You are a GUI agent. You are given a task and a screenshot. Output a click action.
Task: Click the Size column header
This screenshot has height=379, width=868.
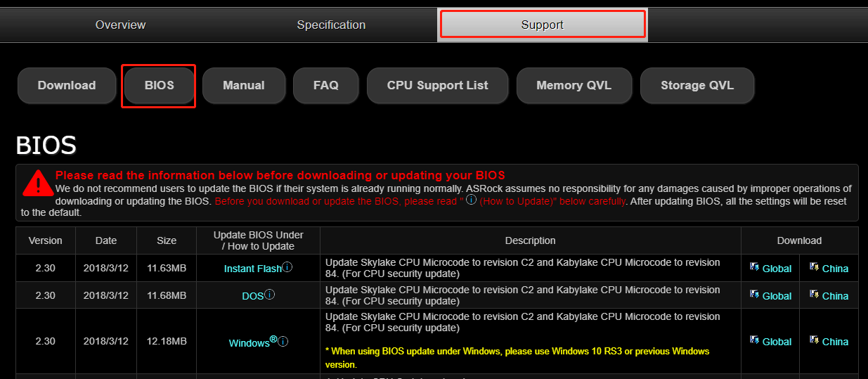tap(167, 240)
